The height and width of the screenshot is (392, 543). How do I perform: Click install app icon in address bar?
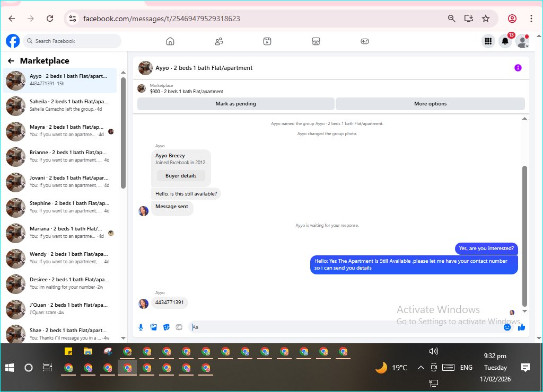tap(469, 19)
